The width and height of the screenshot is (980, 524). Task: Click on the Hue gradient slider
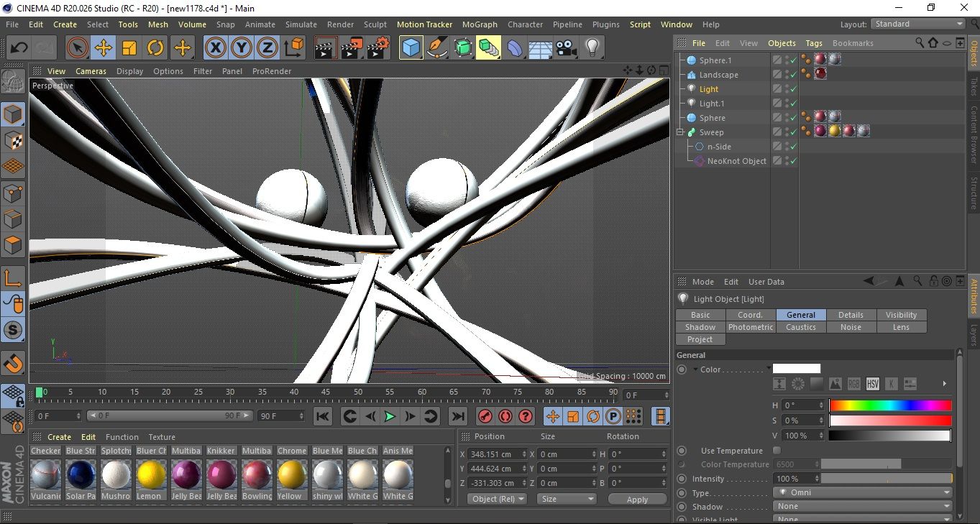(890, 405)
